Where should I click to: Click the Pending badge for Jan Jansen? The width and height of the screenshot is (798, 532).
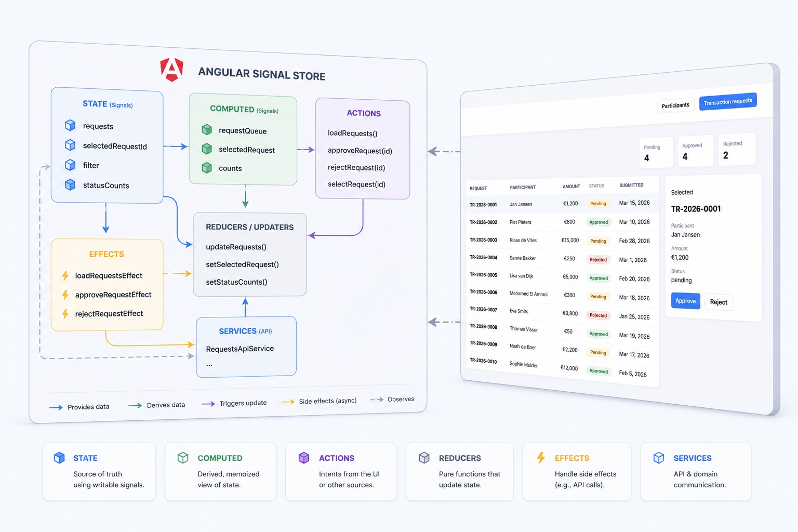[x=598, y=204]
